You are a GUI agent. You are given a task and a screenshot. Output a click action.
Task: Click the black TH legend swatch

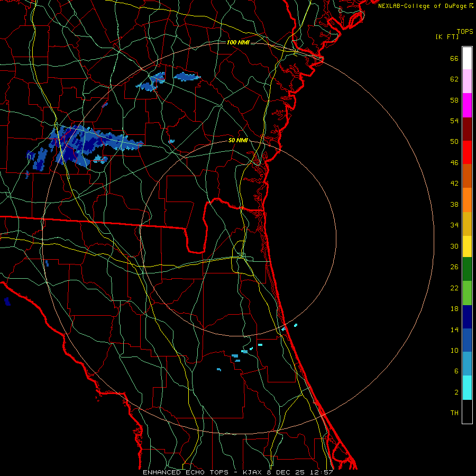tap(467, 411)
